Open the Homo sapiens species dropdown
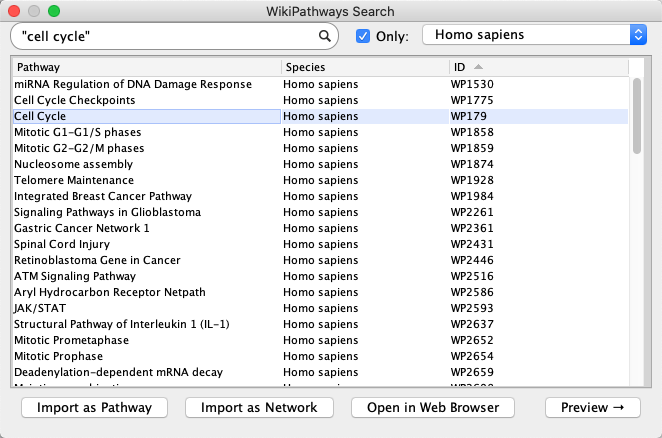 click(x=535, y=35)
